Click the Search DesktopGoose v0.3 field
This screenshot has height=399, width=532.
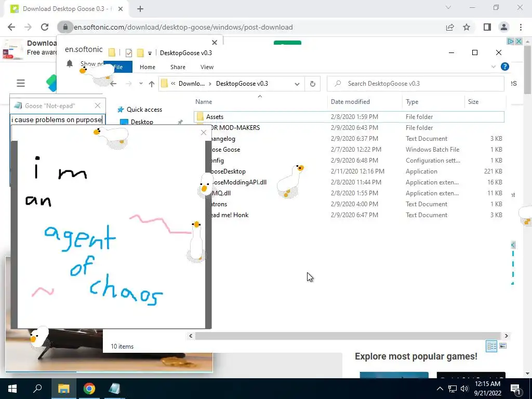[x=415, y=84]
